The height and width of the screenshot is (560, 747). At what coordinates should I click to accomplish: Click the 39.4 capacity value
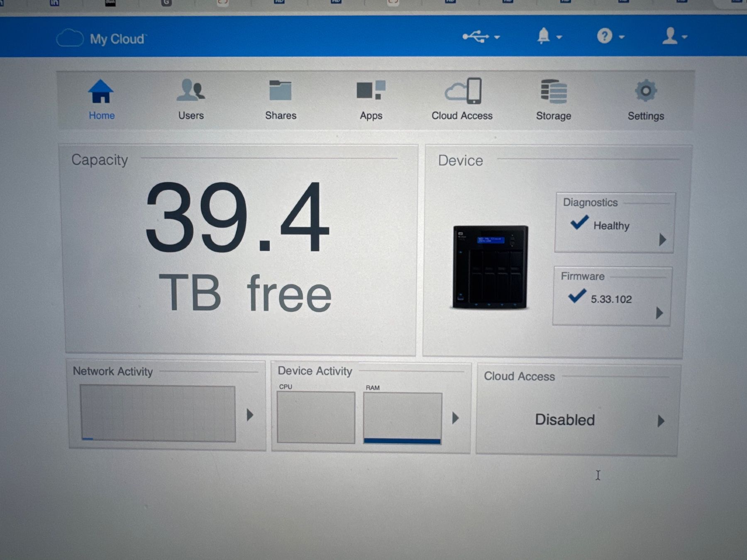pyautogui.click(x=237, y=217)
